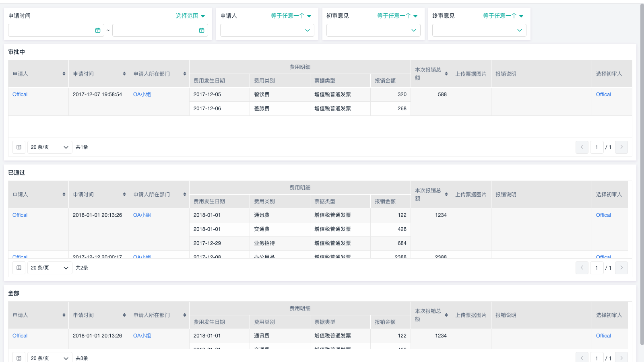Sort 已通过 table by 申请人所在部门
The image size is (644, 362).
point(185,194)
